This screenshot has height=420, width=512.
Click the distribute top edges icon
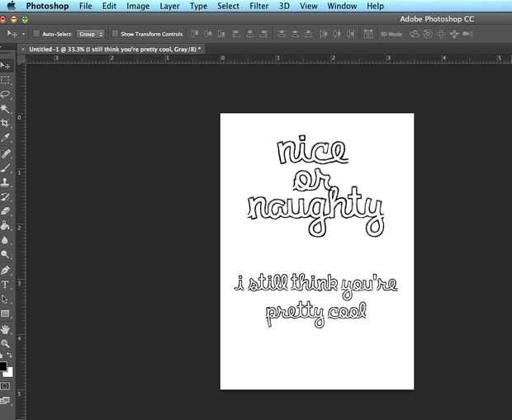[x=281, y=34]
